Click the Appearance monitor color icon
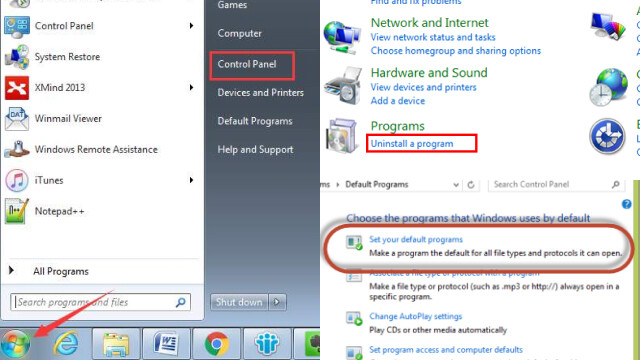Viewport: 640px width, 360px height. (x=608, y=26)
